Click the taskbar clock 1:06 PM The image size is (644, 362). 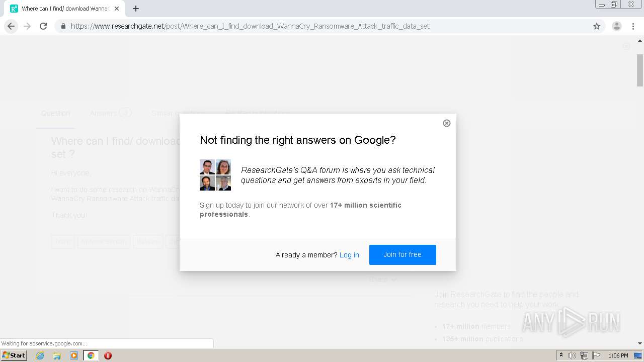(x=618, y=355)
